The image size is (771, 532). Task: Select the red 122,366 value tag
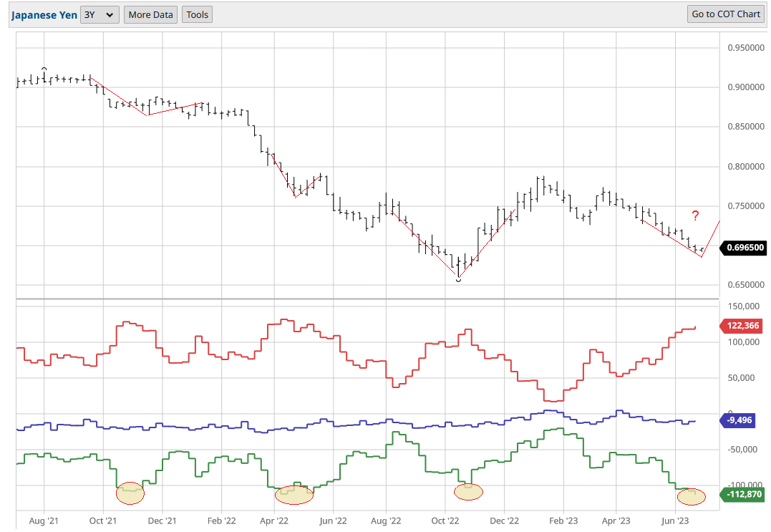point(742,326)
